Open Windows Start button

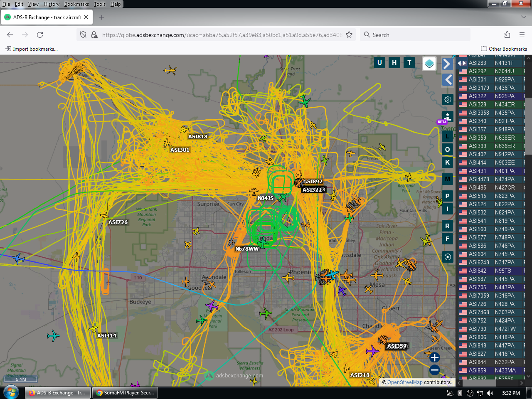point(11,392)
